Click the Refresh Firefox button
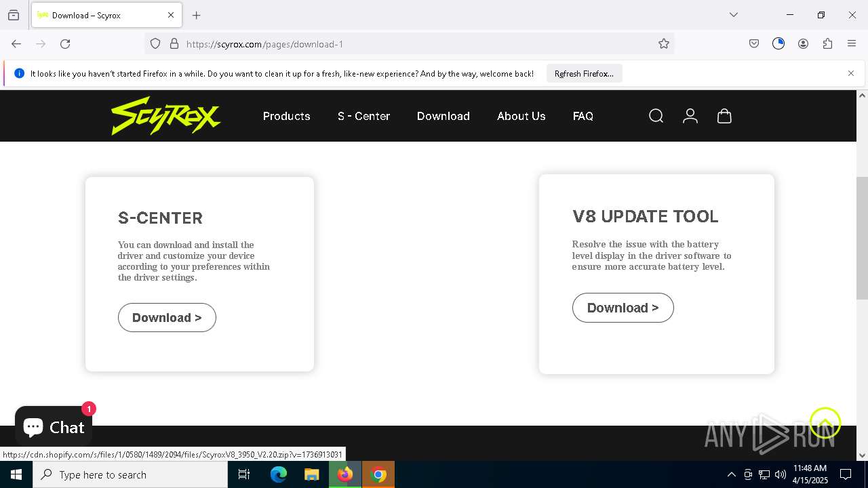868x488 pixels. click(584, 73)
